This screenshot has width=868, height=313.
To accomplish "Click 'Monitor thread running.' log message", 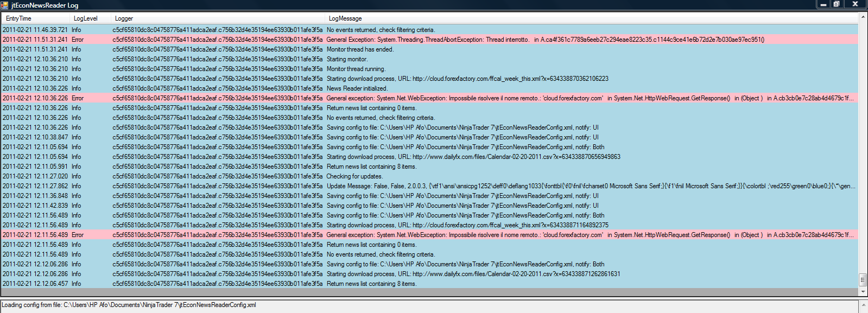I will tap(356, 69).
